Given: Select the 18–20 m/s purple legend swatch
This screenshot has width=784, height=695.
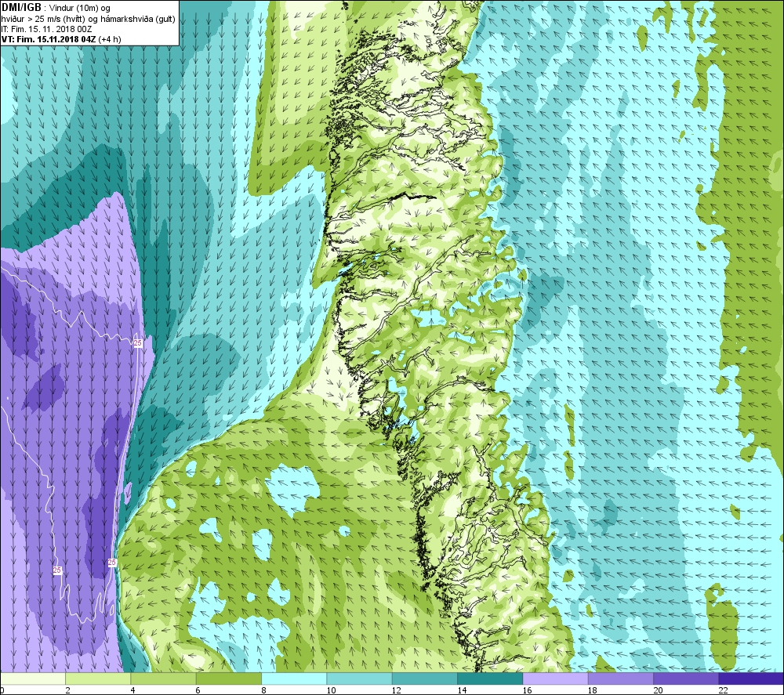Looking at the screenshot, I should pyautogui.click(x=620, y=679).
